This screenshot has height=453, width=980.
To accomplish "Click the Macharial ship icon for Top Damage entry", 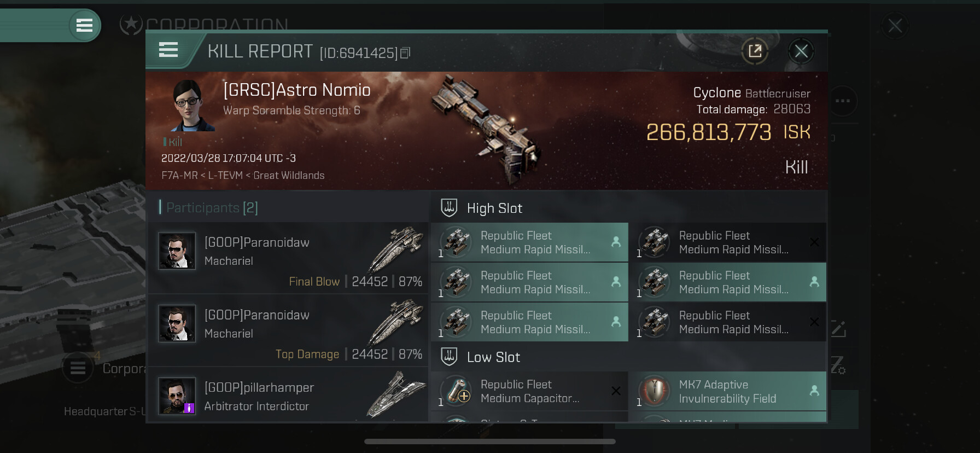I will coord(396,323).
